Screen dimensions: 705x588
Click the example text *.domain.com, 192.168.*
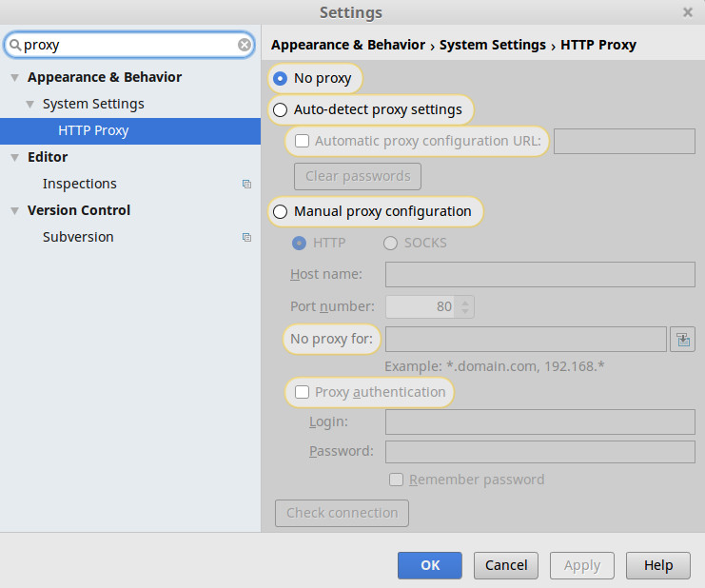point(525,366)
